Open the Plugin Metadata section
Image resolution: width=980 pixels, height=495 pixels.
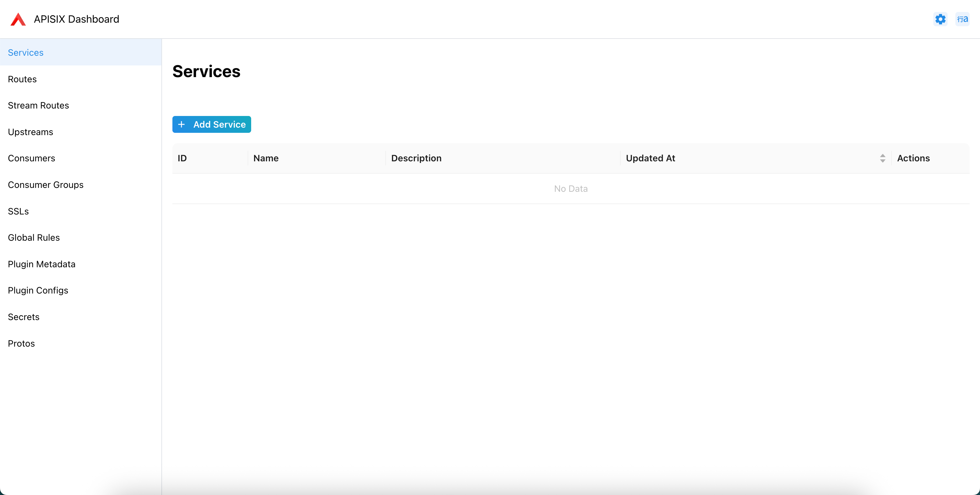click(41, 264)
